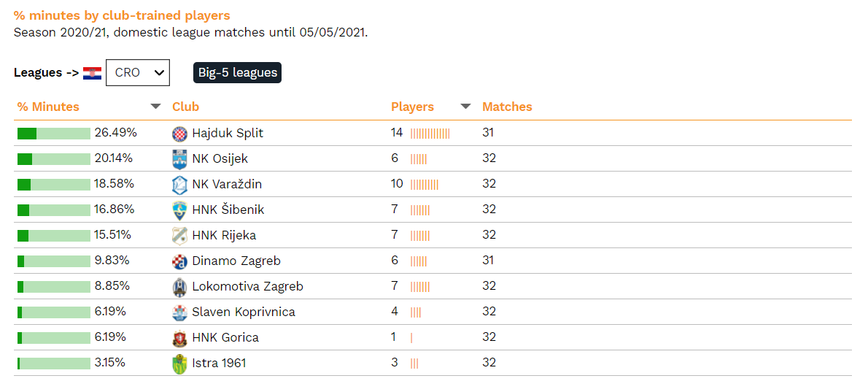The height and width of the screenshot is (392, 868).
Task: Open the HNK Rijeka club name
Action: tap(224, 235)
